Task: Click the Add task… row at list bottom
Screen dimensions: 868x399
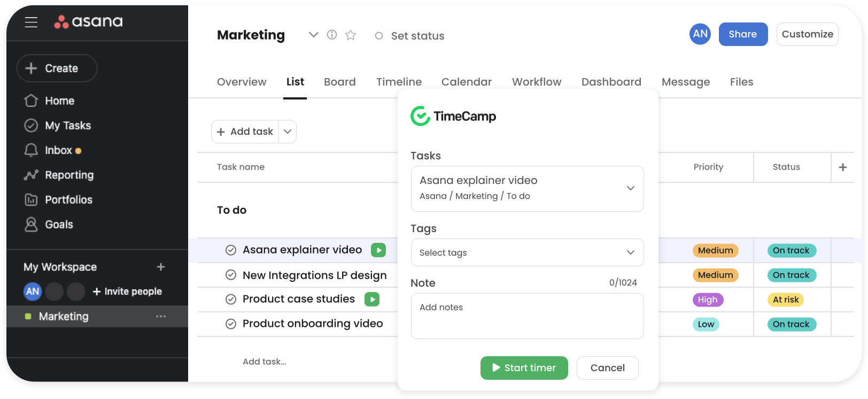Action: point(265,362)
